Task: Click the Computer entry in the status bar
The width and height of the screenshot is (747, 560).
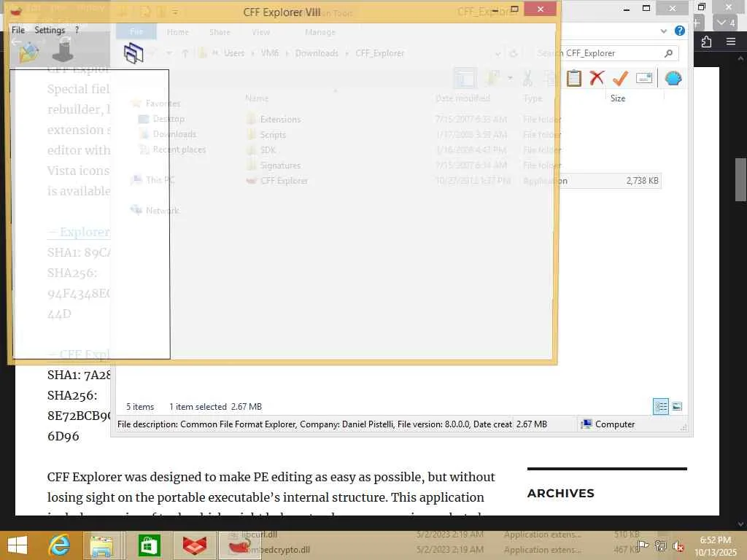Action: coord(608,424)
